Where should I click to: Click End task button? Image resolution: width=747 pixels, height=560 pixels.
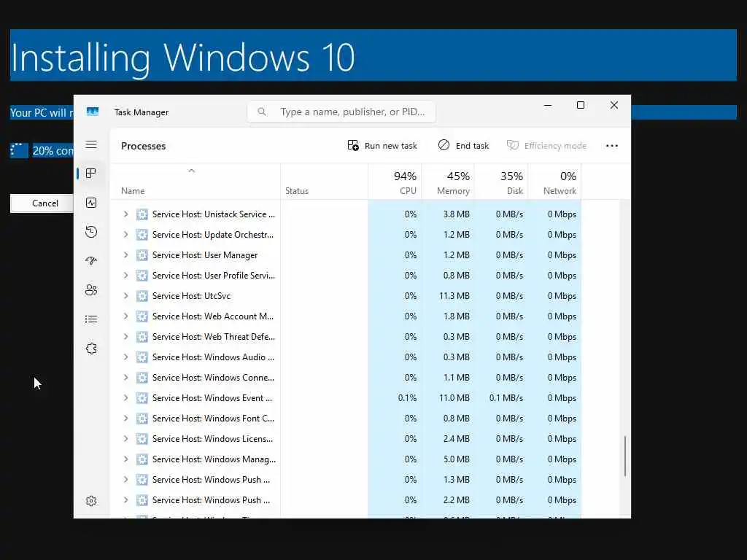click(463, 146)
